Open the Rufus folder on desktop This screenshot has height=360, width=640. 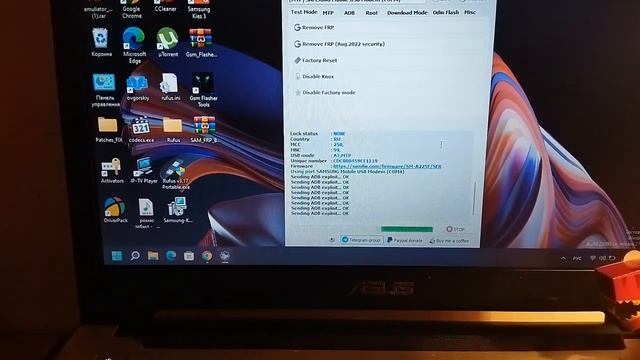173,130
